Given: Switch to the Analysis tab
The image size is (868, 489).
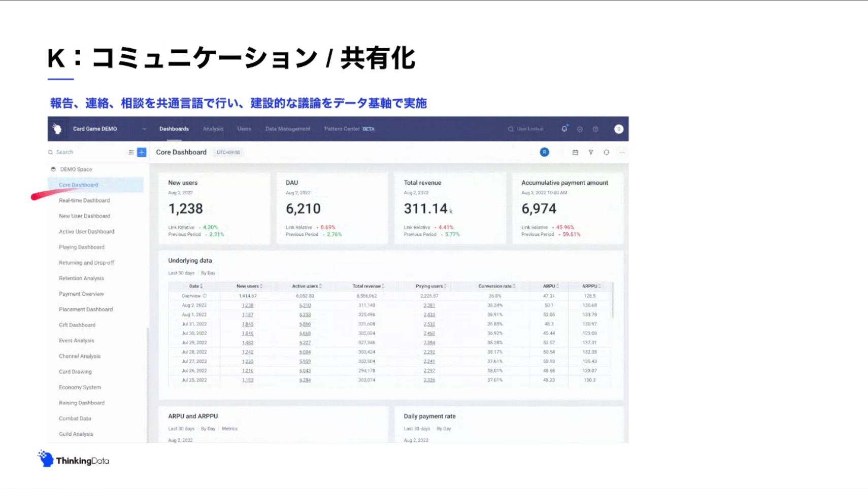Looking at the screenshot, I should click(x=213, y=129).
